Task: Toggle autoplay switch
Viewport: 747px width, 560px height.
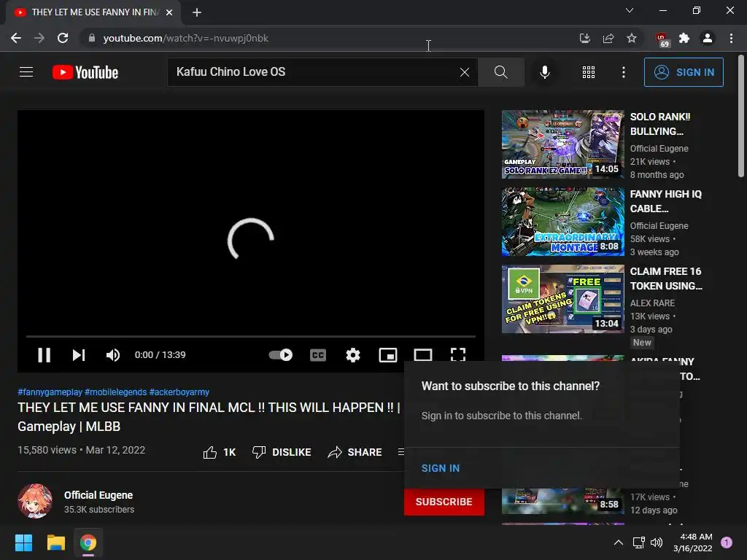Action: [281, 355]
